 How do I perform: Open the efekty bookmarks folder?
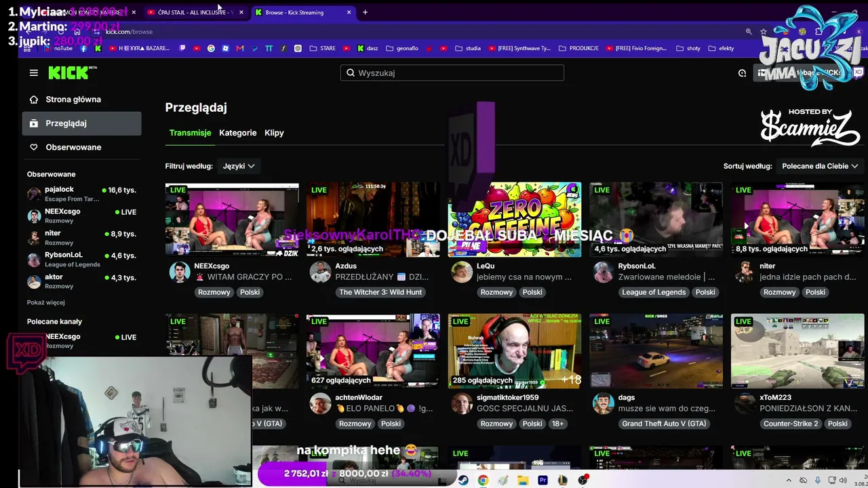(x=722, y=48)
